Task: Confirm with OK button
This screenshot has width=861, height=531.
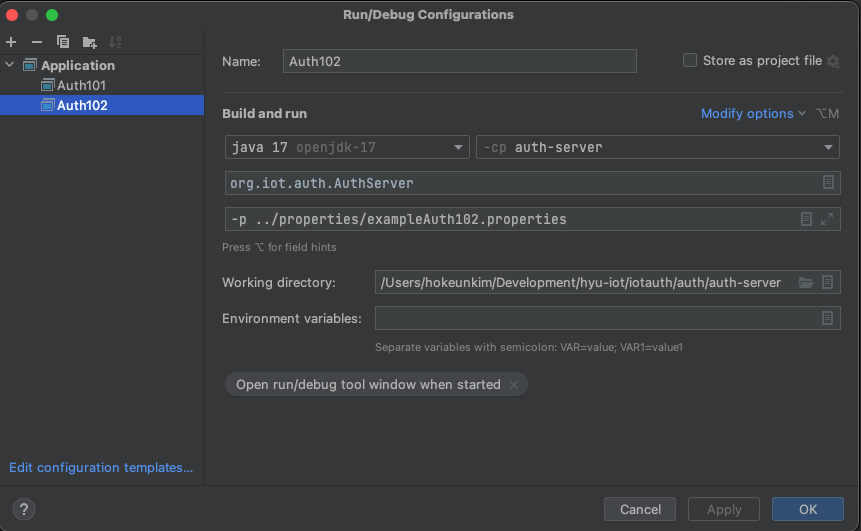Action: (808, 509)
